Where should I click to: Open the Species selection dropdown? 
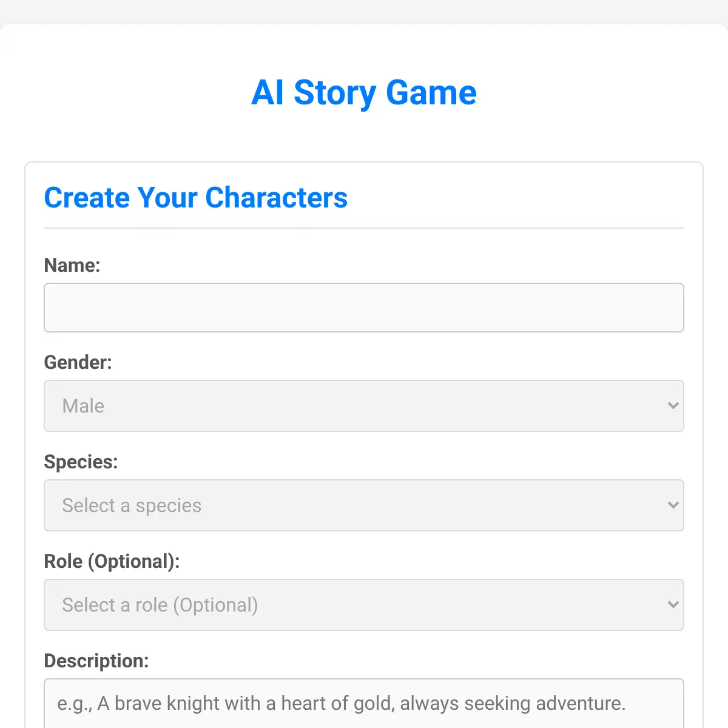click(364, 505)
